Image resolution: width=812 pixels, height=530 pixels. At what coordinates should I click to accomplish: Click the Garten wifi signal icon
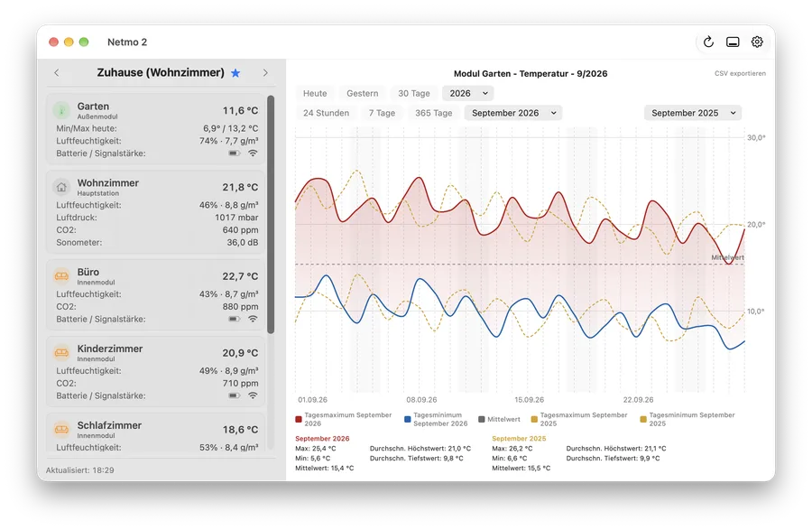[253, 153]
